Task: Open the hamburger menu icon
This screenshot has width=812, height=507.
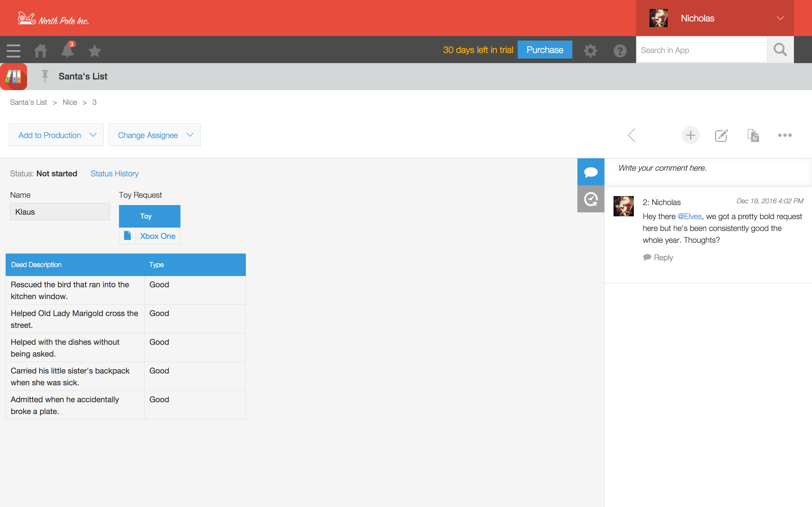Action: [x=14, y=51]
